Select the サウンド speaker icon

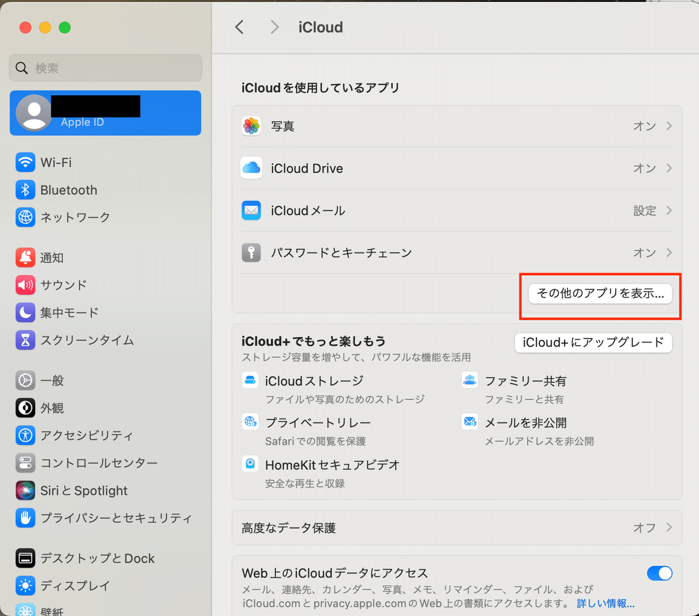point(25,285)
